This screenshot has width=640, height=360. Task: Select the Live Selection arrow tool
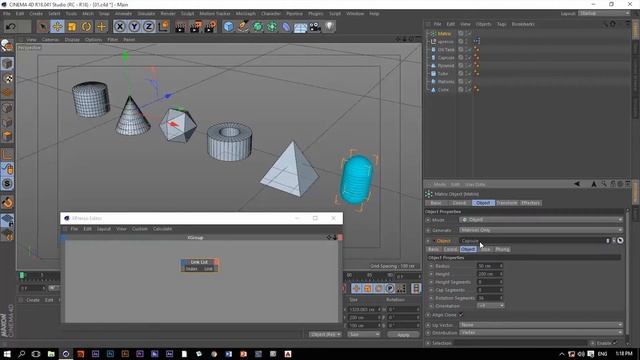(x=42, y=27)
